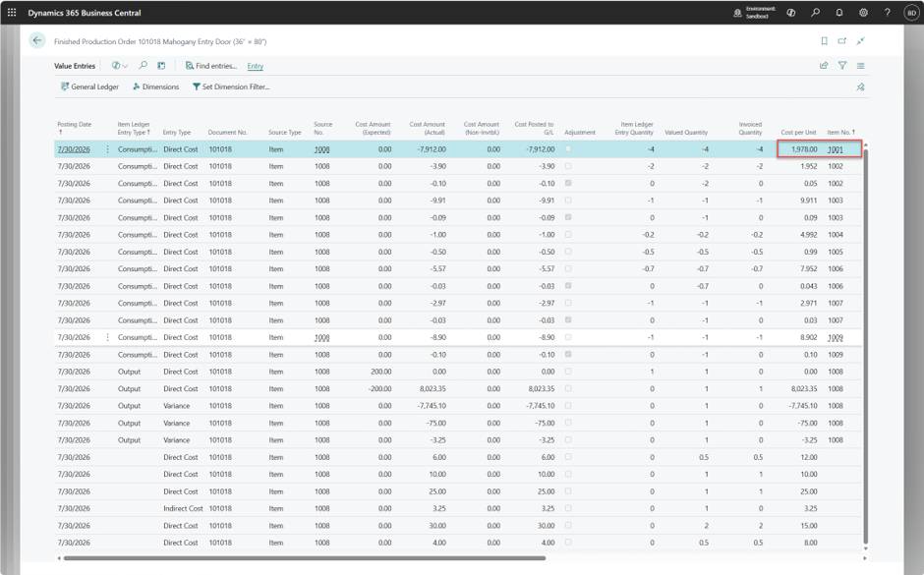Image resolution: width=924 pixels, height=575 pixels.
Task: Click the Finished Production Order 101018 title
Action: point(160,42)
